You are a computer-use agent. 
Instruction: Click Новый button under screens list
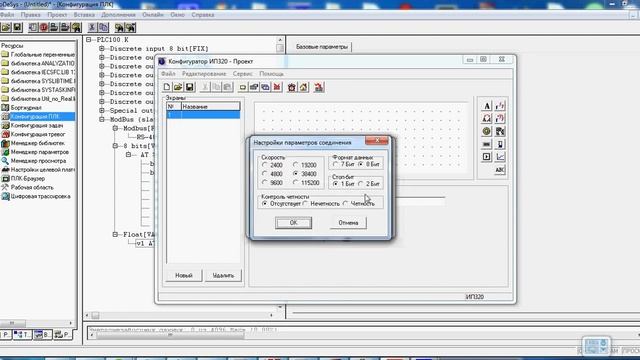184,276
